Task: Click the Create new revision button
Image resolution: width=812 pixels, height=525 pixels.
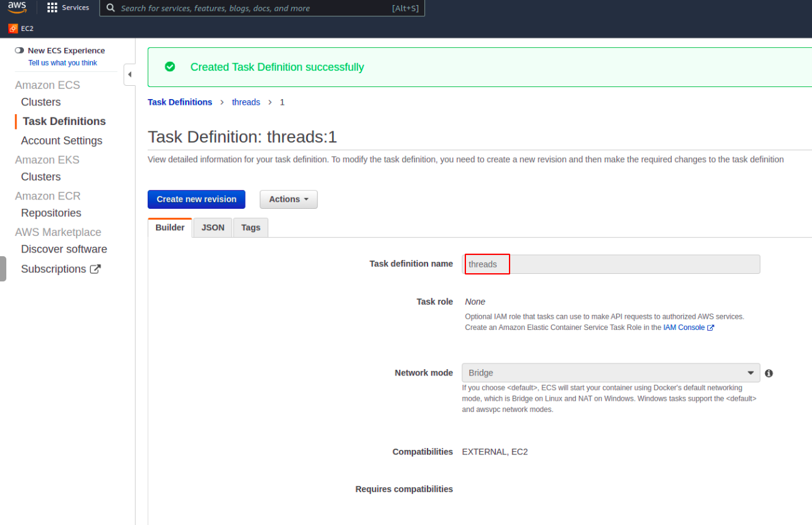Action: click(x=196, y=199)
